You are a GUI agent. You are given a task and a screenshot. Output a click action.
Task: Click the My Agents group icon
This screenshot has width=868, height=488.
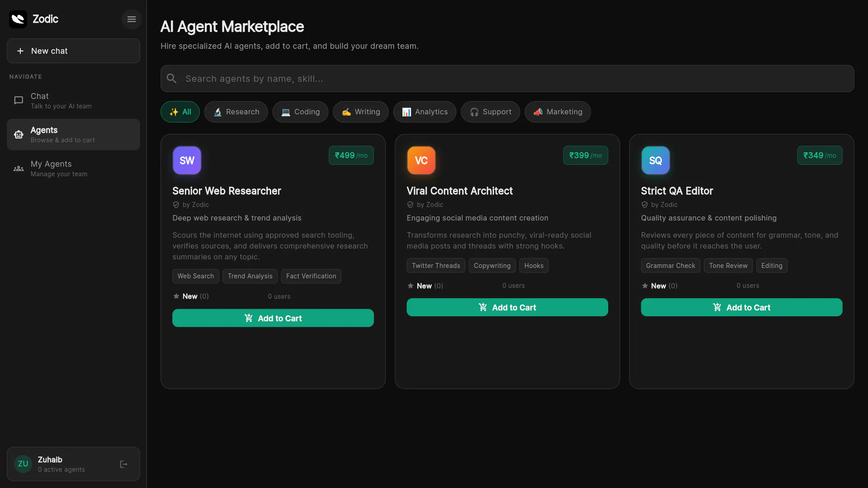(x=19, y=169)
